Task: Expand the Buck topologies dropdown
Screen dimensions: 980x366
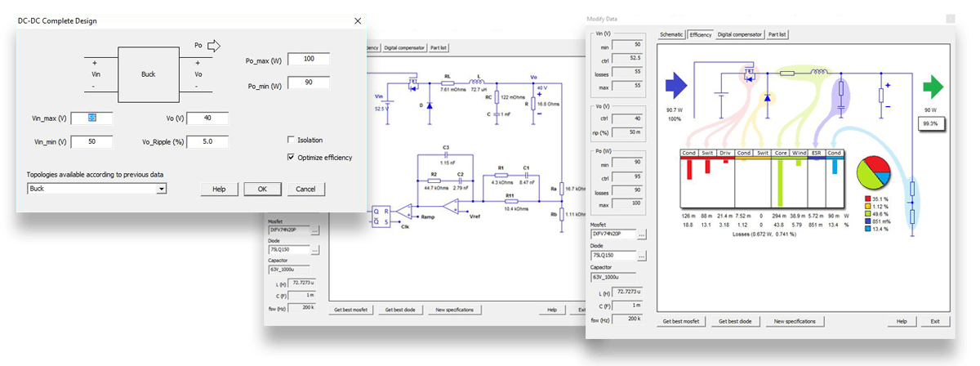Action: pos(161,189)
